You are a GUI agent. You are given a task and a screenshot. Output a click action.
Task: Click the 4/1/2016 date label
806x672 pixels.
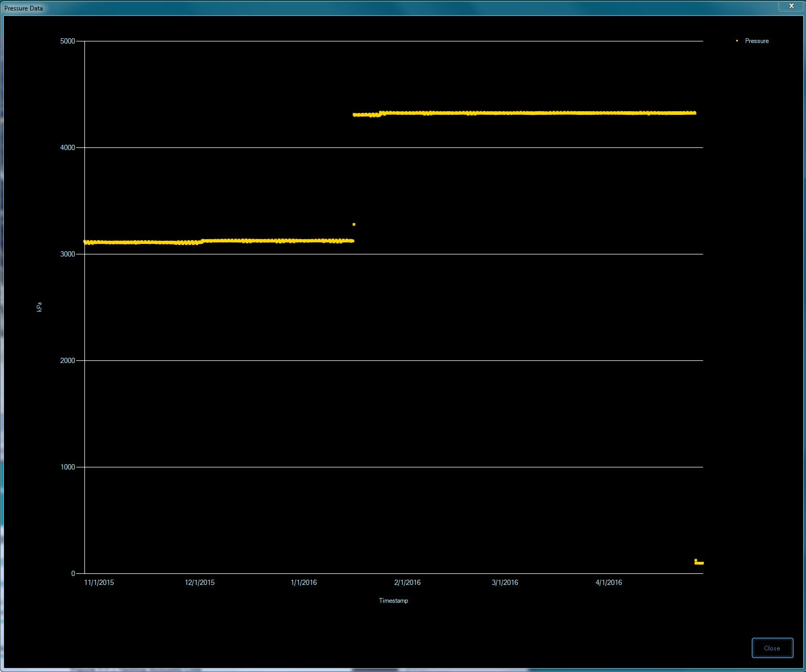[x=609, y=582]
